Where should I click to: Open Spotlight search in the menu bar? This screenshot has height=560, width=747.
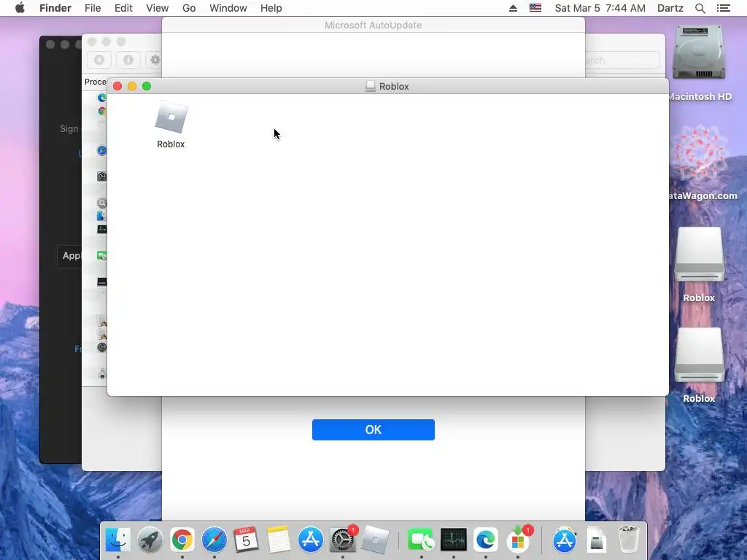700,8
